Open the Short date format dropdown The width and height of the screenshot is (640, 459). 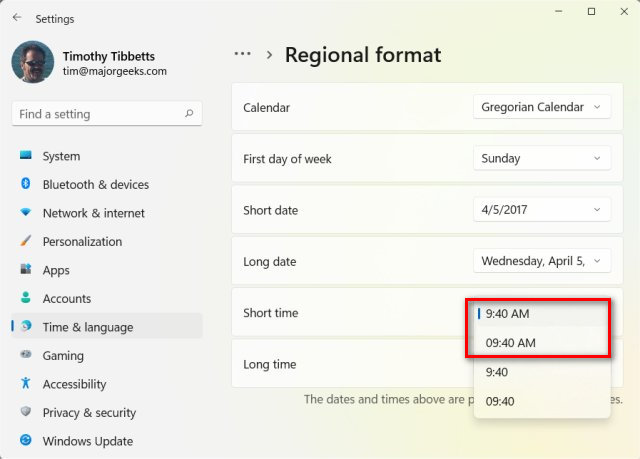[541, 210]
